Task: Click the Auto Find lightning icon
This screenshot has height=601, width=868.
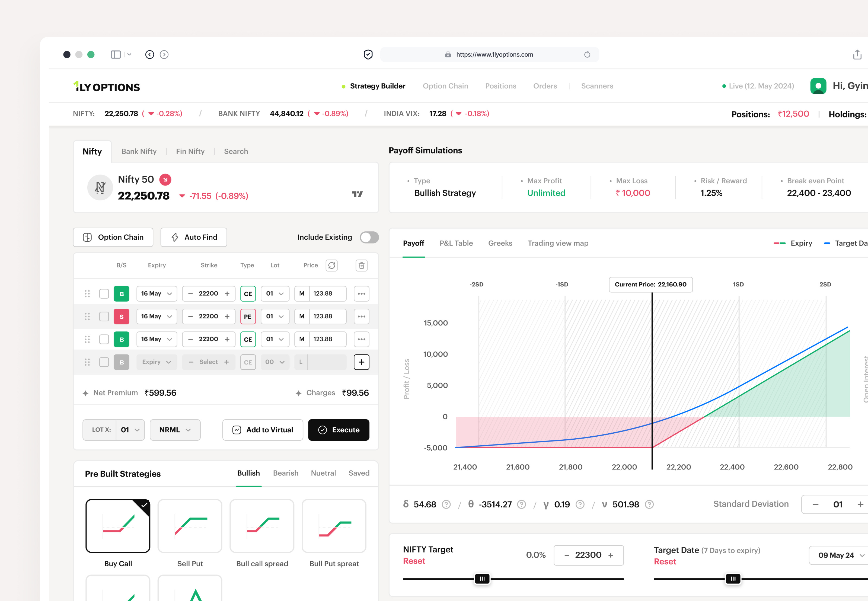Action: (x=175, y=237)
